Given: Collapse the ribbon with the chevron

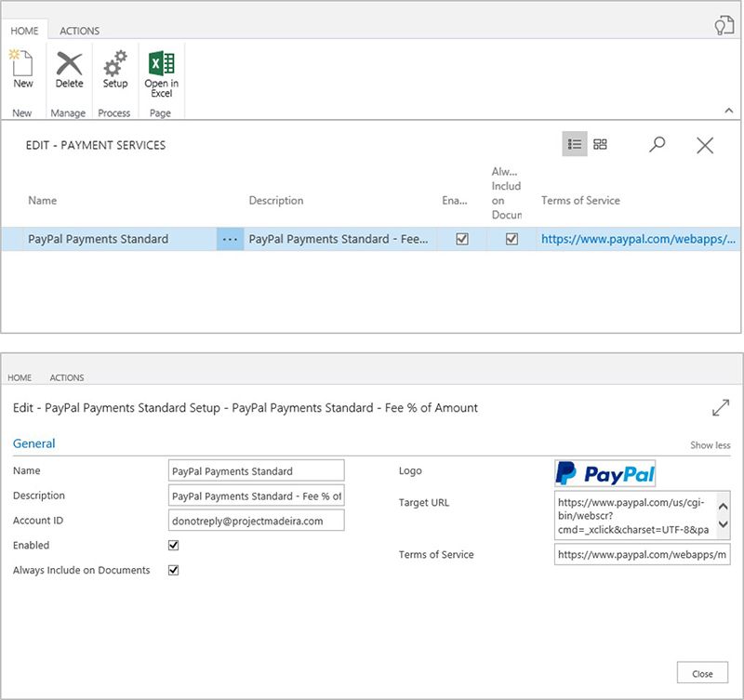Looking at the screenshot, I should click(729, 111).
